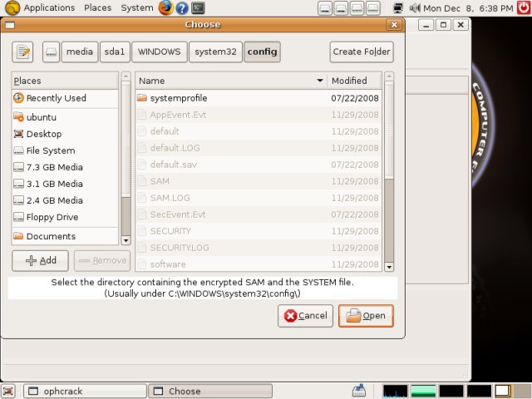Select Documents in Places
This screenshot has height=399, width=532.
coord(65,236)
